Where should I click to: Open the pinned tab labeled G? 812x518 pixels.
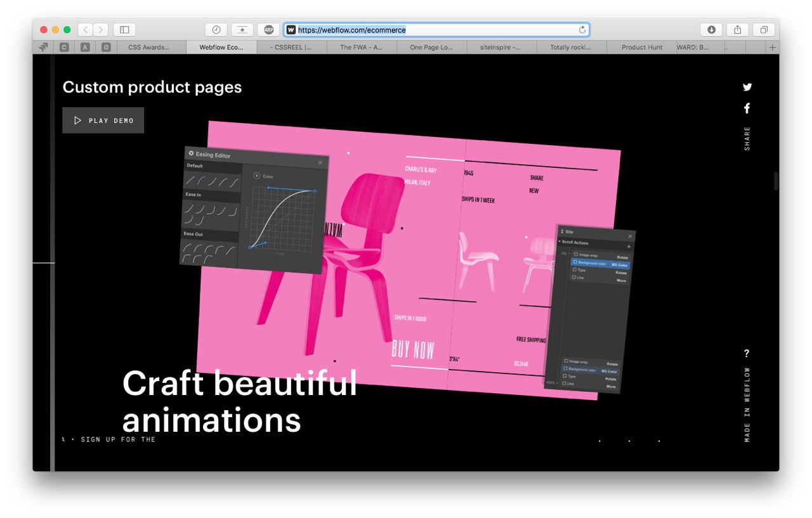point(106,47)
